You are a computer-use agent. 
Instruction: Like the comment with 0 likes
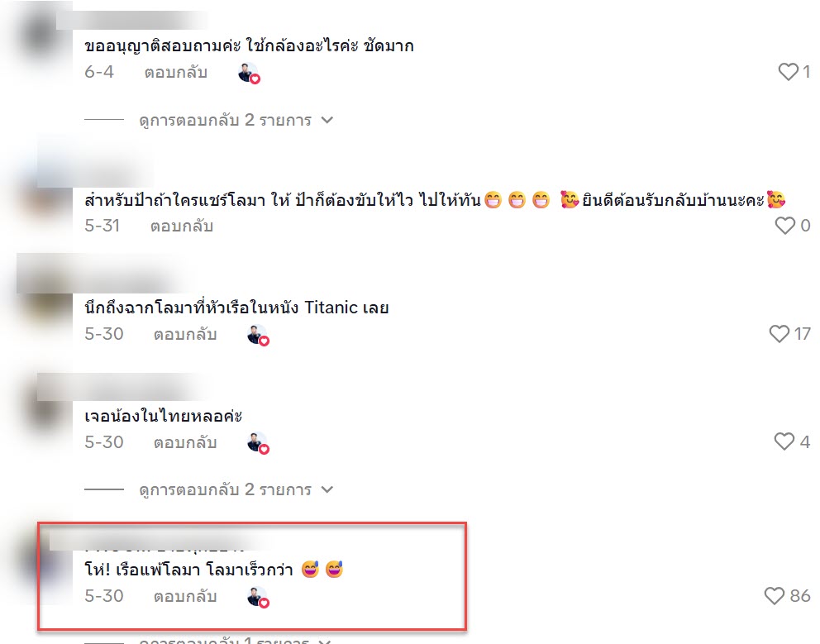785,226
